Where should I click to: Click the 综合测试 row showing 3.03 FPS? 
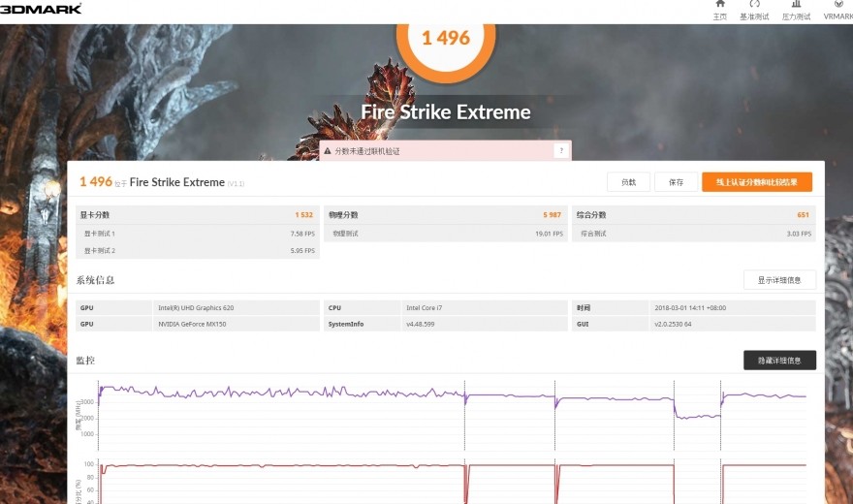(694, 234)
